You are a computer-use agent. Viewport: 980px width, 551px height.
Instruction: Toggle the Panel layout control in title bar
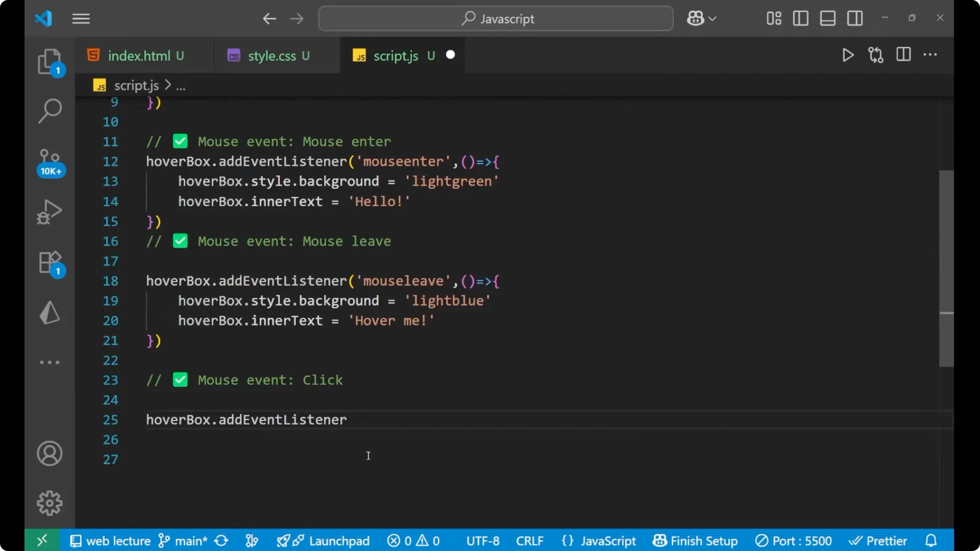827,18
